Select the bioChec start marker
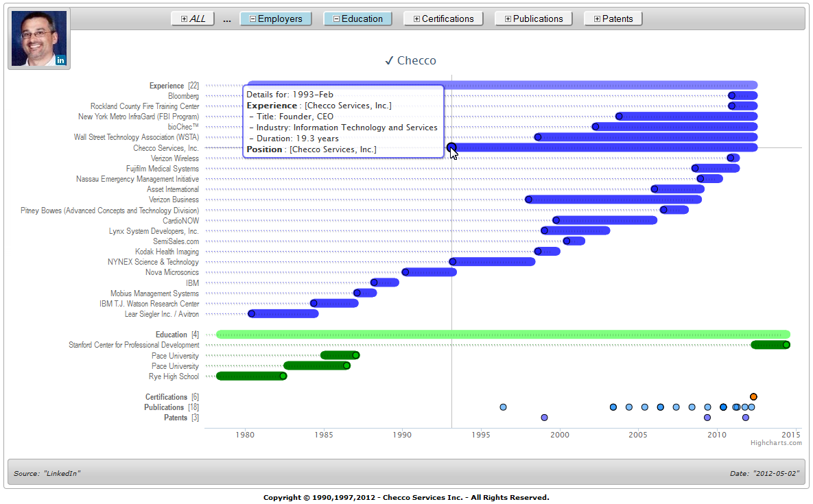This screenshot has width=813, height=504. point(596,127)
